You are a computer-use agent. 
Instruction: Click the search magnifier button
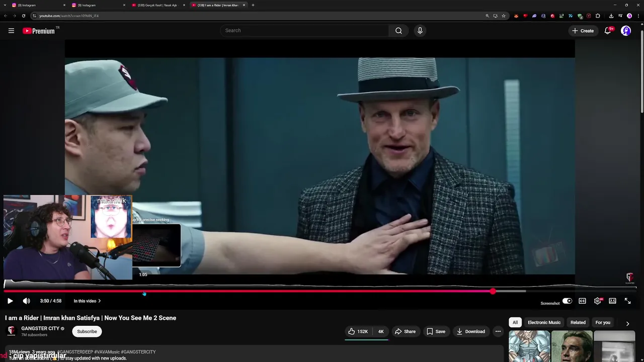pos(398,31)
